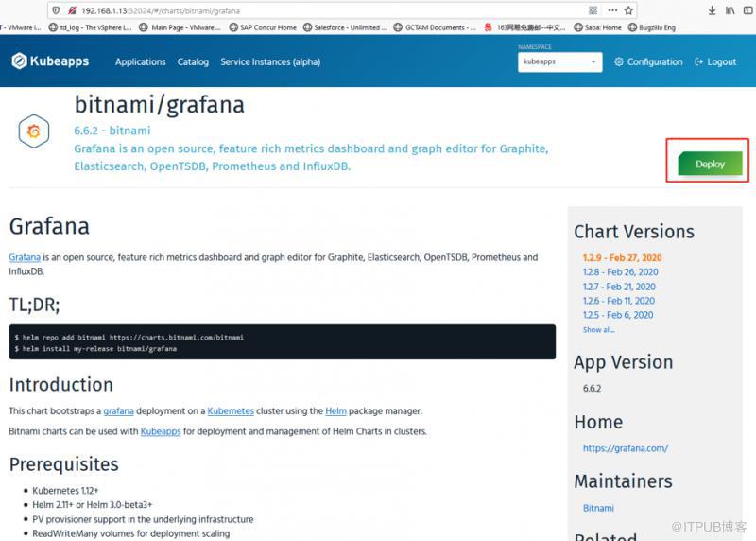Image resolution: width=756 pixels, height=541 pixels.
Task: Open the Saba: Home bookmark
Action: [597, 27]
